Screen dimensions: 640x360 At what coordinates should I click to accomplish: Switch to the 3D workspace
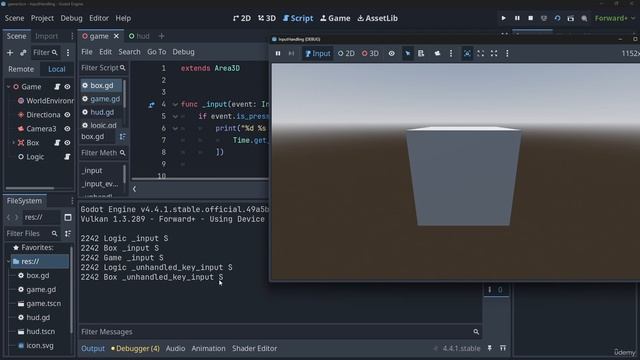tap(267, 18)
